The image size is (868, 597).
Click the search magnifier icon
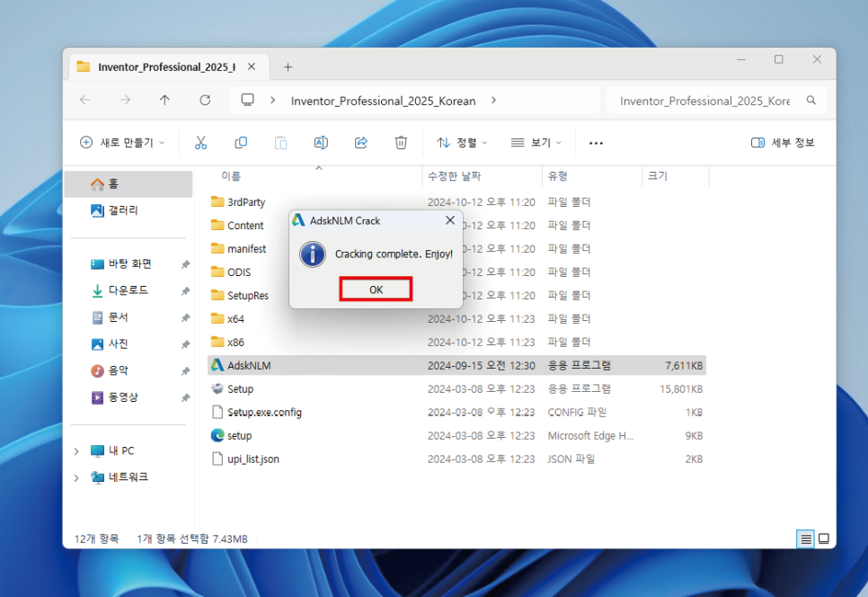click(x=811, y=100)
